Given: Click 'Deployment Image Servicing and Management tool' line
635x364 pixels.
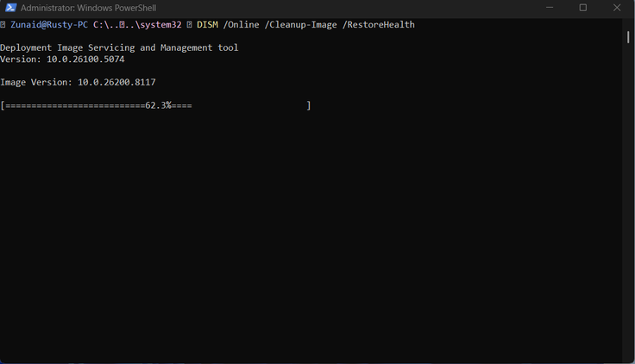Looking at the screenshot, I should [119, 47].
